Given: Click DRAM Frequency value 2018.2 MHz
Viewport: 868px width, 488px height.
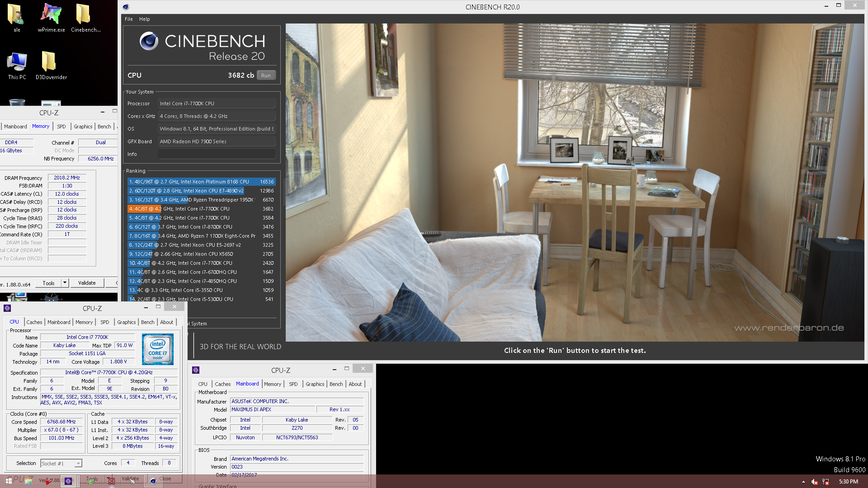Looking at the screenshot, I should click(x=67, y=178).
